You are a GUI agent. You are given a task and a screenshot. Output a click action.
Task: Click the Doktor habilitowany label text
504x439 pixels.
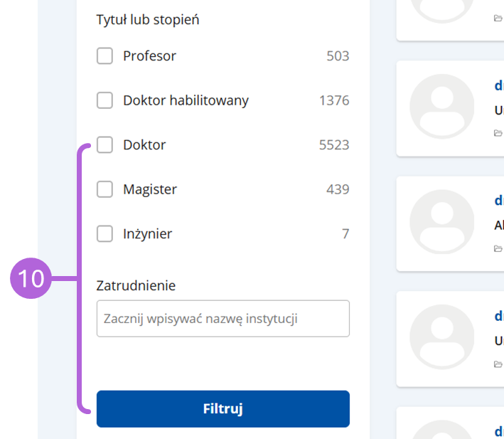[x=186, y=100]
